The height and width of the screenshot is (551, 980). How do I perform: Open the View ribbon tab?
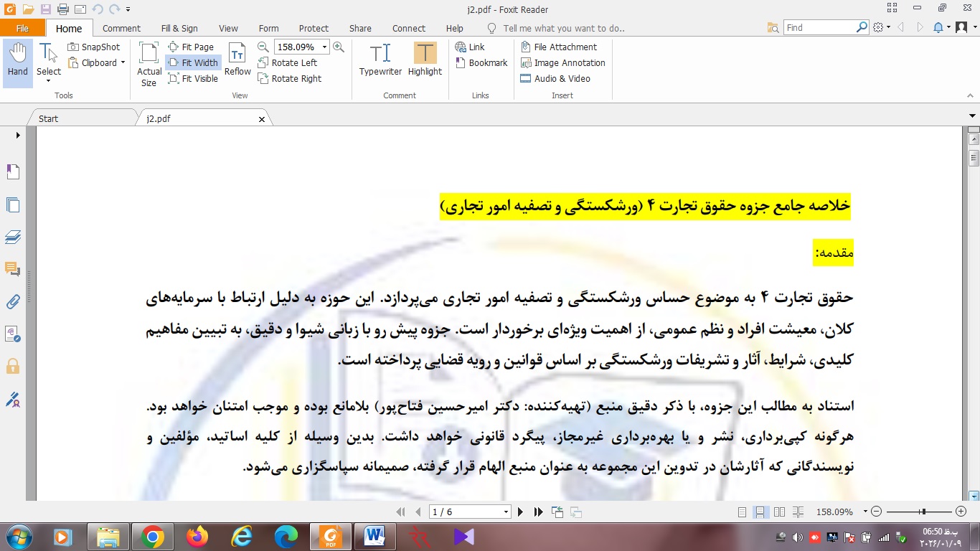(x=228, y=28)
